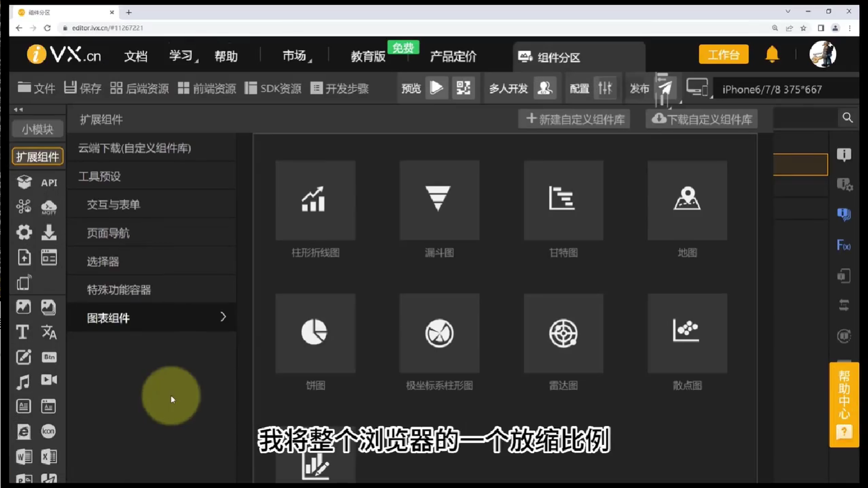Switch to the 组件分区 project tab
Screen dimensions: 868x488
pyautogui.click(x=579, y=57)
